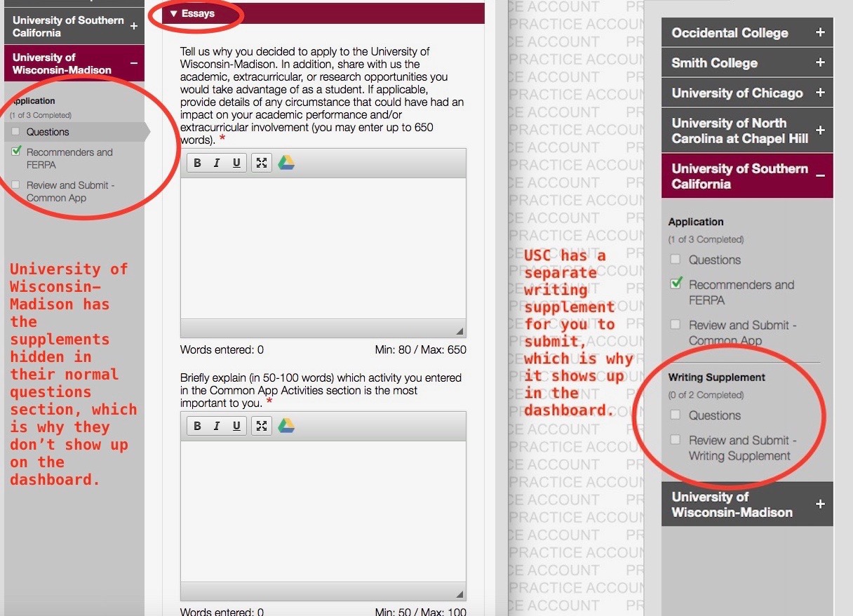Expand the Smith College section
The height and width of the screenshot is (616, 853).
pyautogui.click(x=747, y=63)
